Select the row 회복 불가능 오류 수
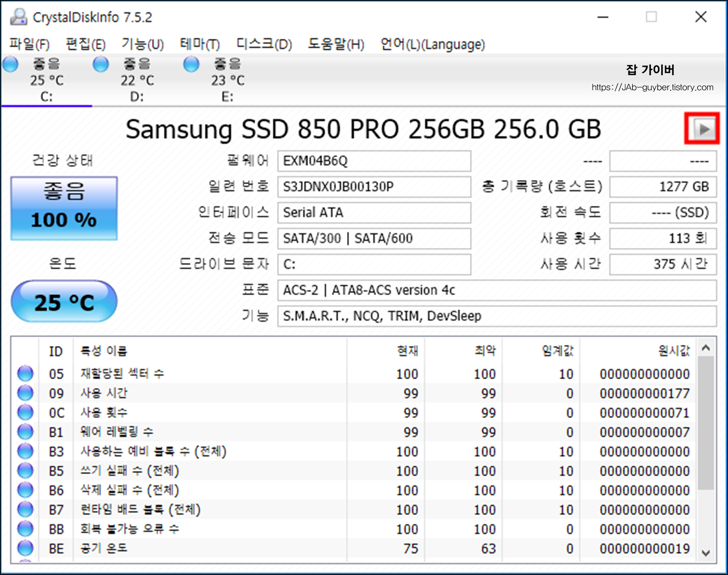The image size is (728, 575). pos(354,528)
